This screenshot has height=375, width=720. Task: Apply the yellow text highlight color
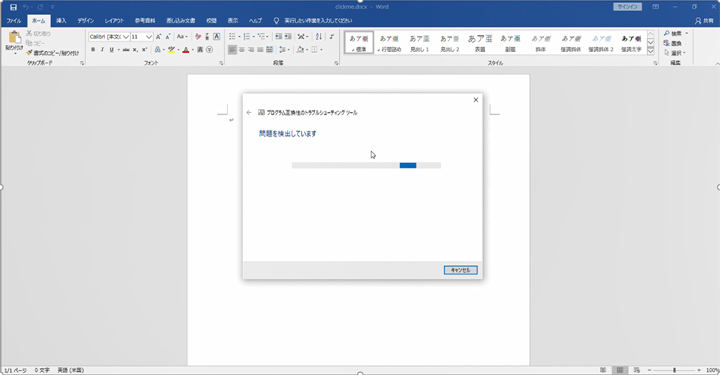(171, 50)
